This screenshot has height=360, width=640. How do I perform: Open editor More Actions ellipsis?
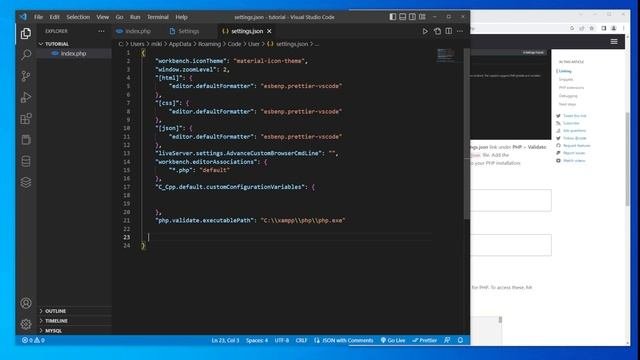(x=460, y=31)
